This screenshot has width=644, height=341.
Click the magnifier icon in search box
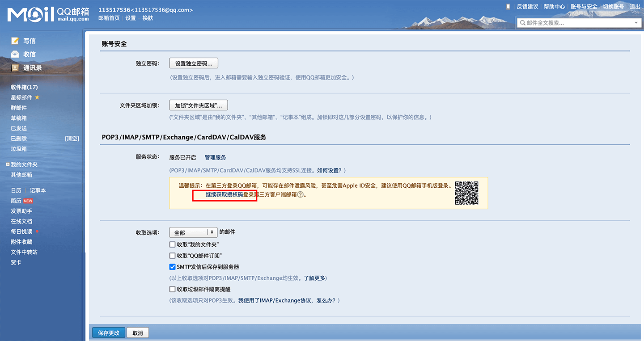point(522,23)
